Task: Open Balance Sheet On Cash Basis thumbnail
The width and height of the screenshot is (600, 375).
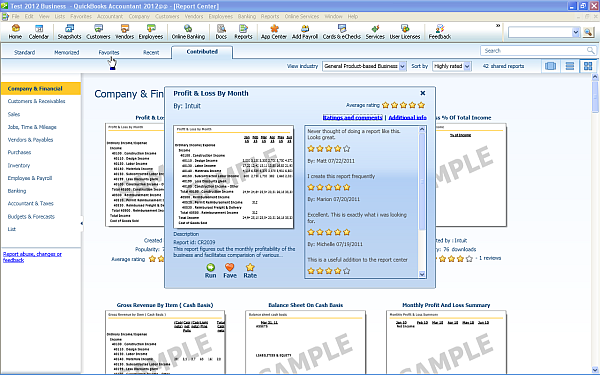Action: point(305,342)
